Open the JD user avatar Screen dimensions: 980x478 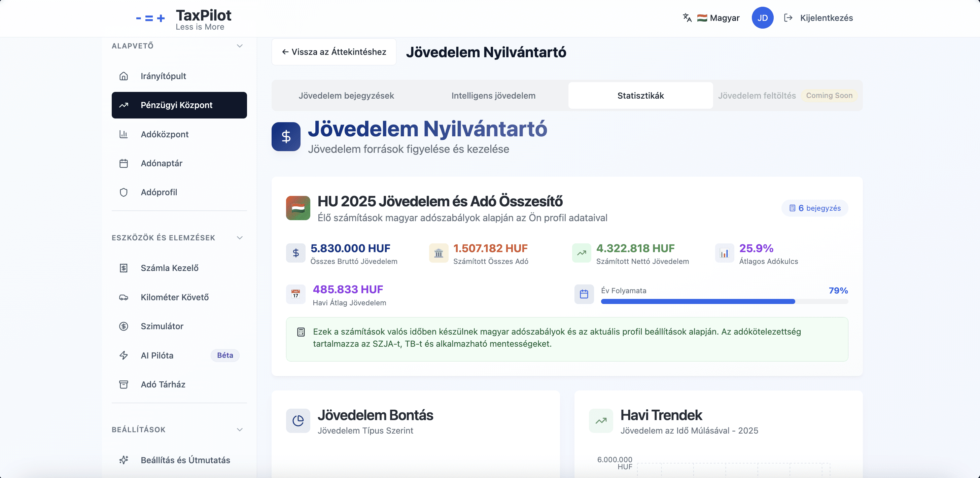coord(762,18)
